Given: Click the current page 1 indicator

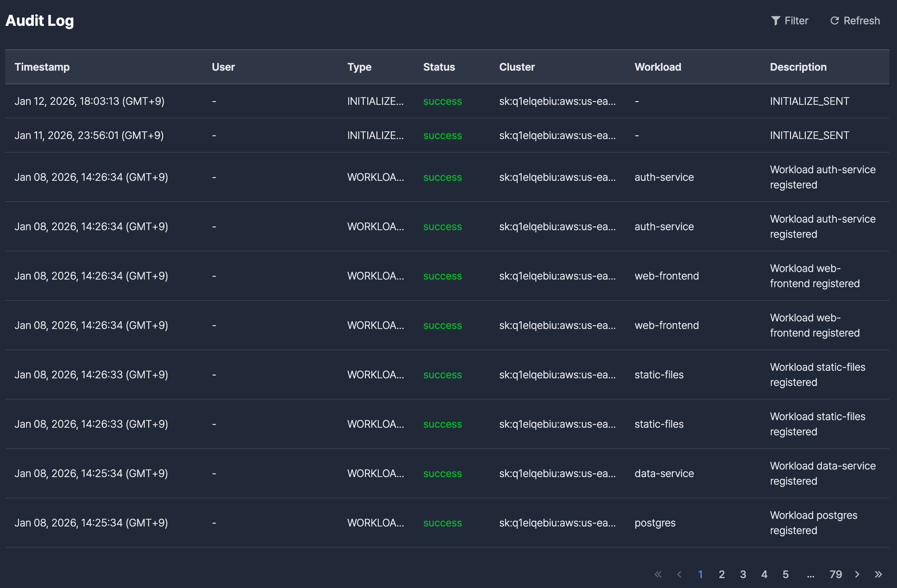Looking at the screenshot, I should [700, 574].
